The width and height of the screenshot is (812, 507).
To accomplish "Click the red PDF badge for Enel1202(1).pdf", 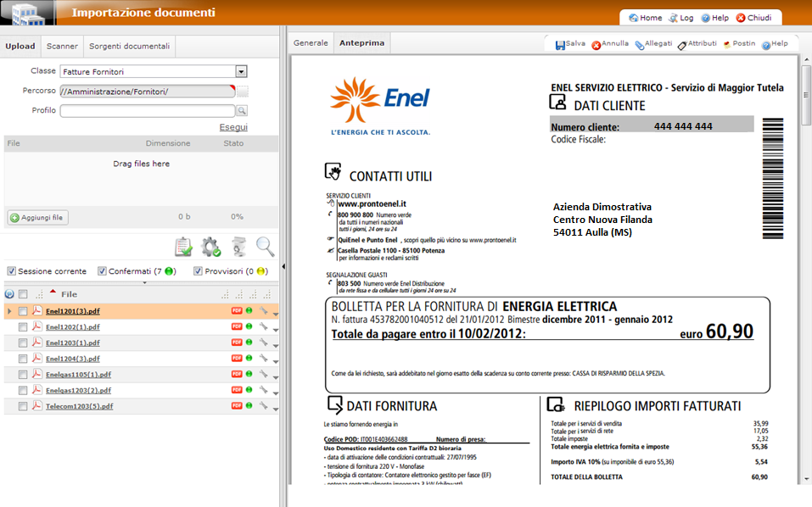I will tap(237, 326).
